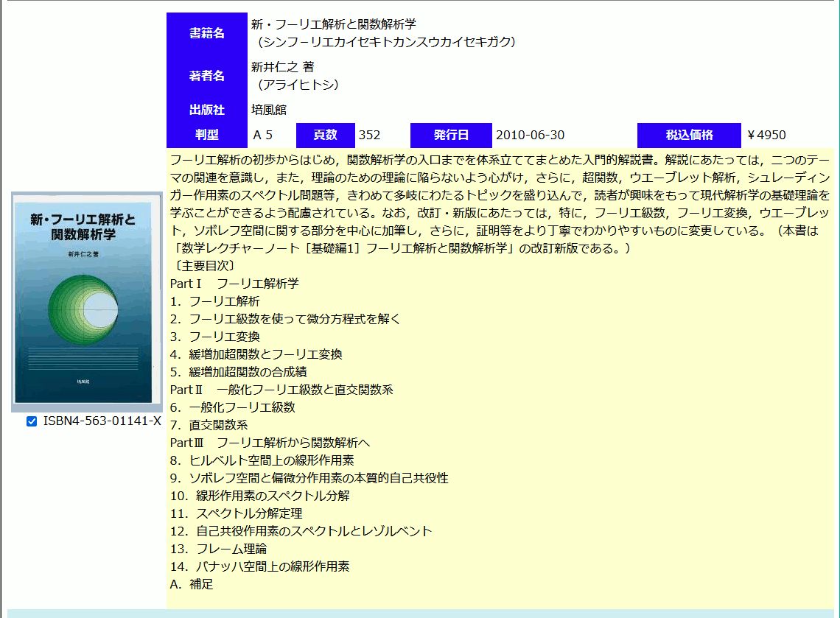Select title 新・フーリエ解析と関数解析学

pyautogui.click(x=334, y=24)
